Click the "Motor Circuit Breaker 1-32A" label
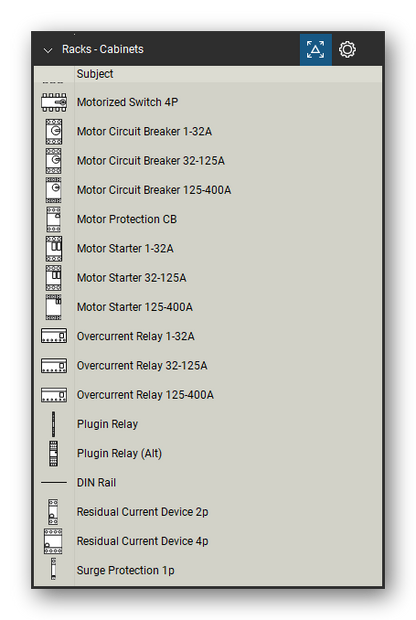 144,132
